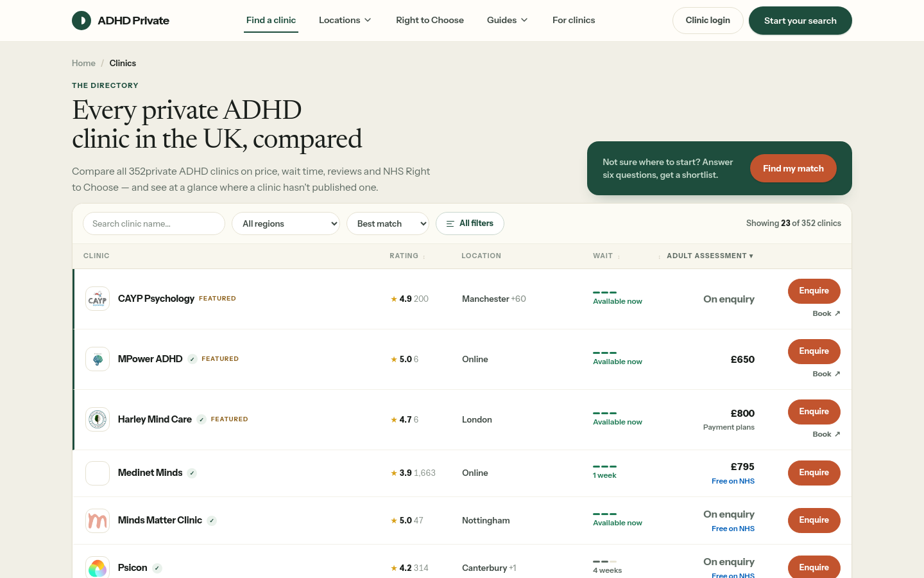The width and height of the screenshot is (924, 578).
Task: Open Psicon clinic name
Action: (133, 568)
